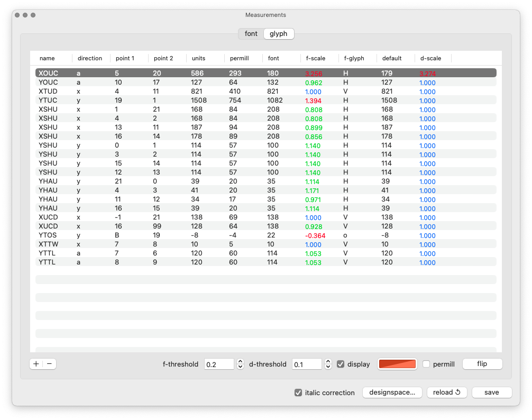The width and height of the screenshot is (532, 420).
Task: Select the glyph tab
Action: (279, 34)
